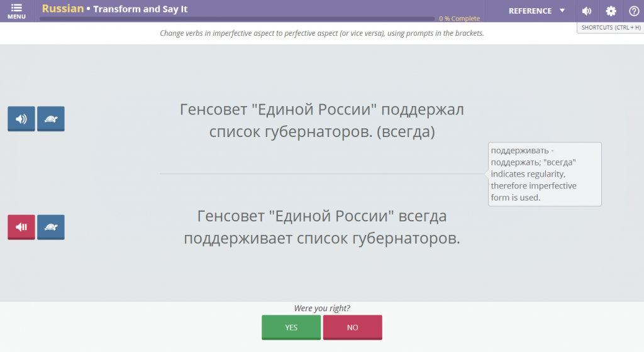Stop the answer audio with the red speaker button

(x=21, y=227)
